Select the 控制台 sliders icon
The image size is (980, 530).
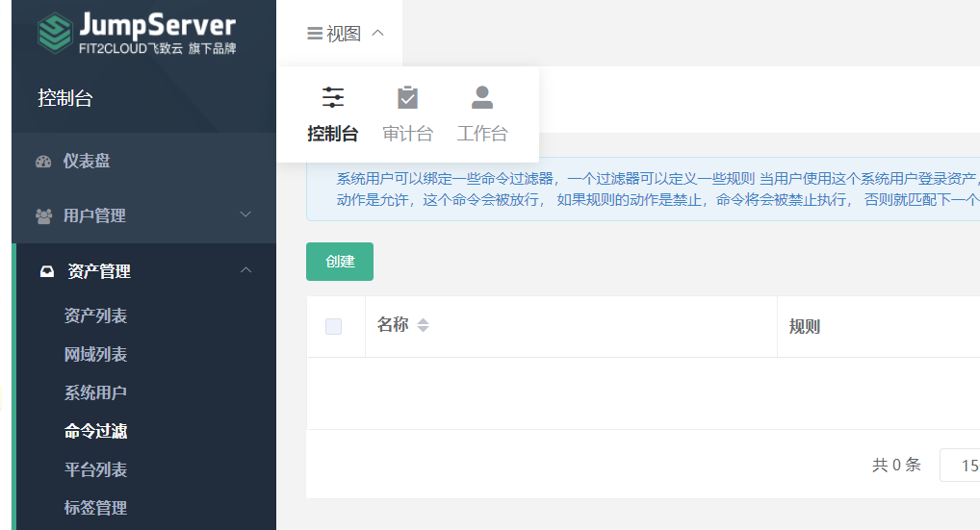click(332, 97)
